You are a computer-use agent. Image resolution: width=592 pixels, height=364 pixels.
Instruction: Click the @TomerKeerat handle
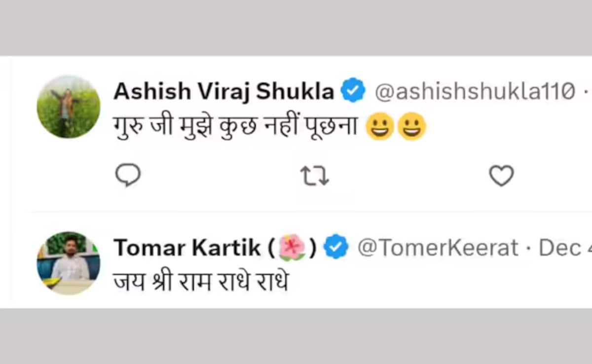click(x=438, y=248)
